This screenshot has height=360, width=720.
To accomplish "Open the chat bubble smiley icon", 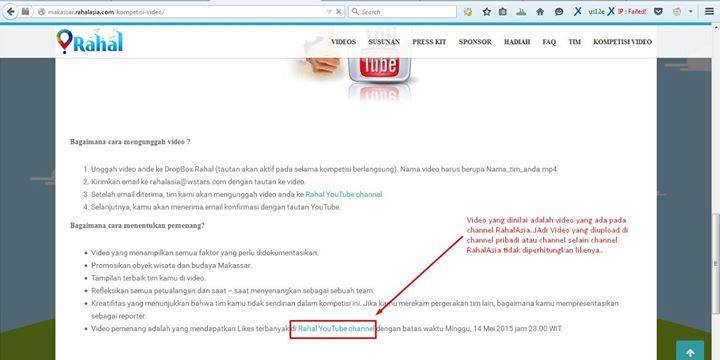I will [x=559, y=12].
